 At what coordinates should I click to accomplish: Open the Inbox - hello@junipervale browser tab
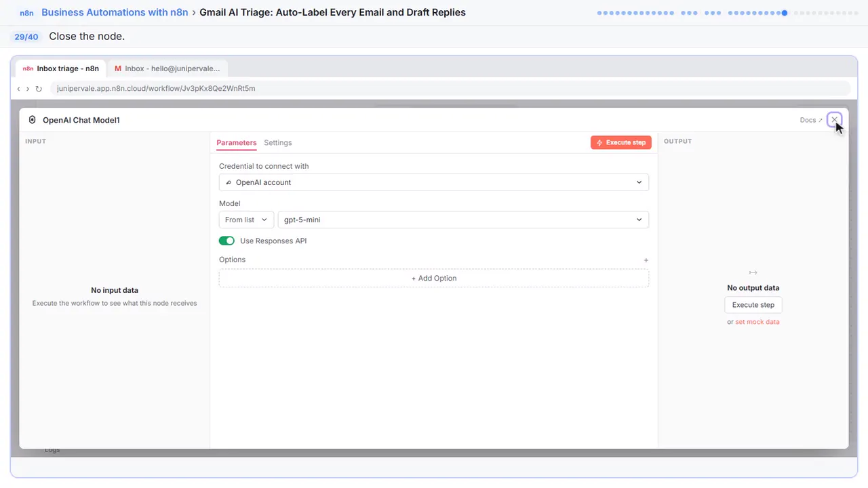pyautogui.click(x=167, y=68)
